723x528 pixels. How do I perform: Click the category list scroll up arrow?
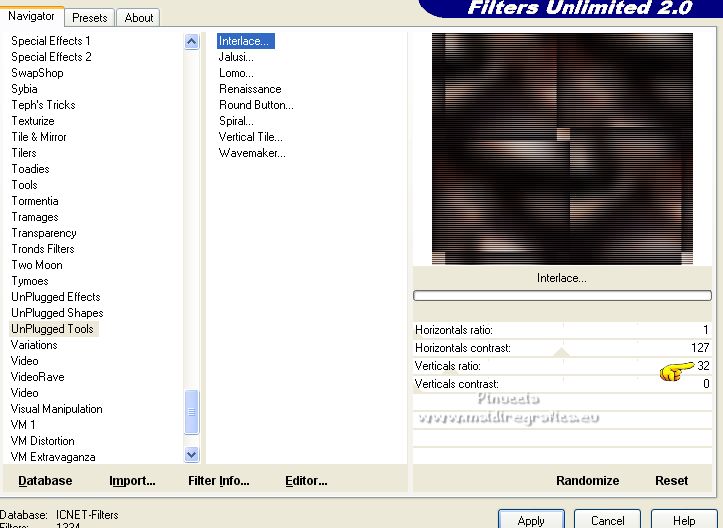[x=191, y=42]
